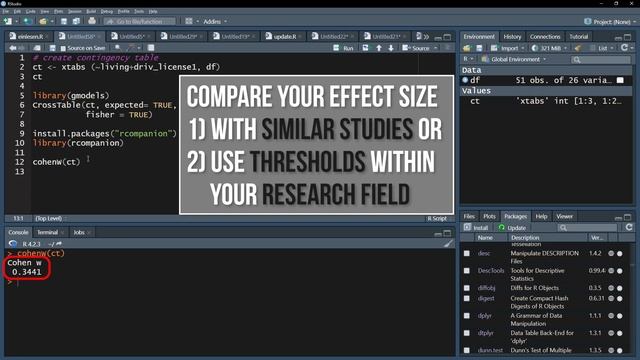Click the Save current document icon in main toolbar
Image resolution: width=640 pixels, height=360 pixels.
point(64,21)
